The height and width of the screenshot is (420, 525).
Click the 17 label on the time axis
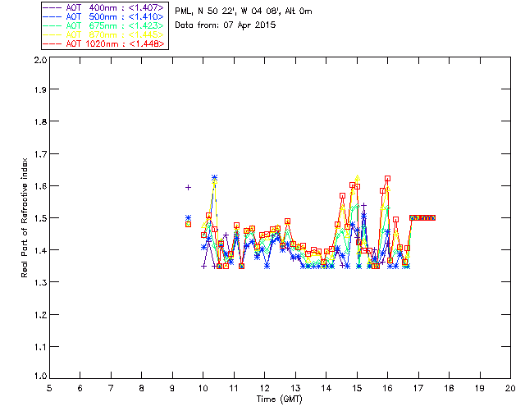pyautogui.click(x=418, y=388)
